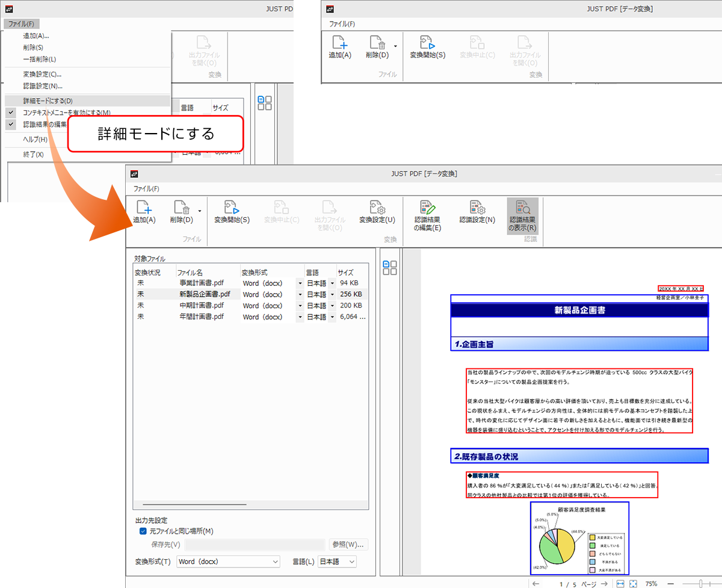Click the 256 KB size cell
This screenshot has width=722, height=588.
point(351,294)
